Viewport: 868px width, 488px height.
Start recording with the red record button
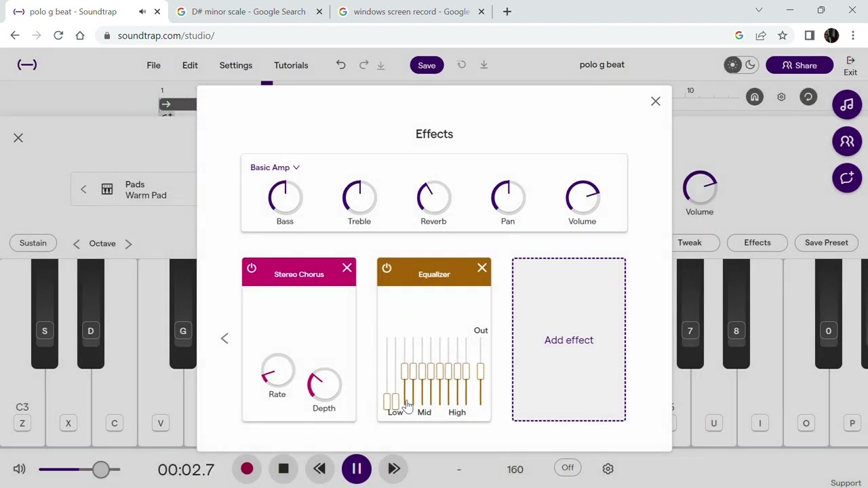coord(247,468)
